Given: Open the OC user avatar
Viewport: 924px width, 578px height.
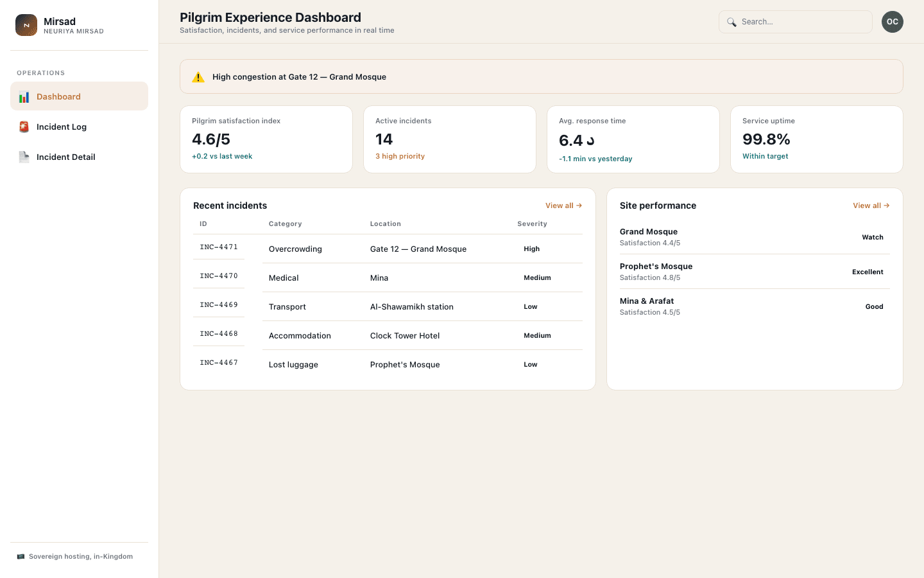Looking at the screenshot, I should click(x=893, y=22).
